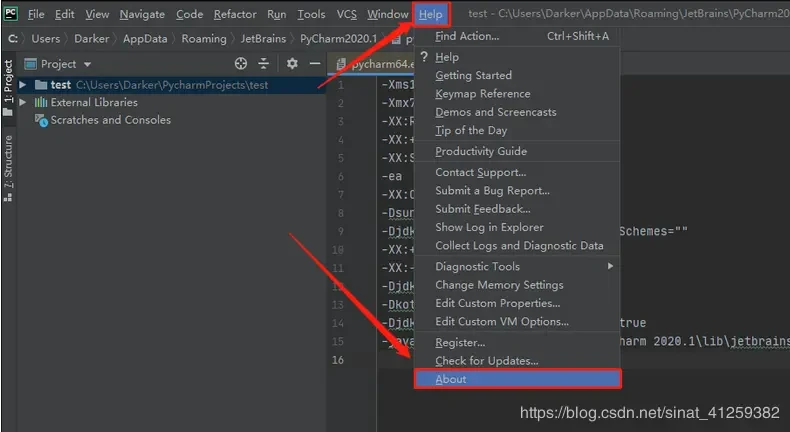Click the PyCharm logo icon
Screen dimensions: 790x432
pyautogui.click(x=11, y=14)
